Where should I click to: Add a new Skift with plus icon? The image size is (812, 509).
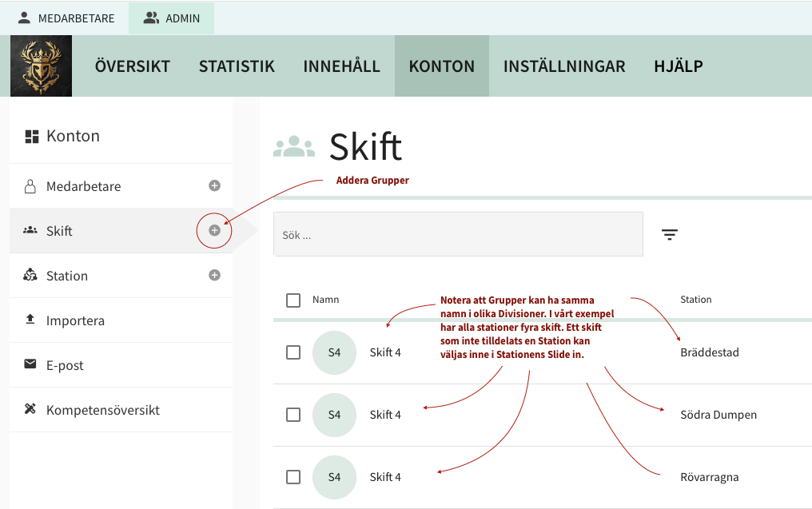coord(214,230)
